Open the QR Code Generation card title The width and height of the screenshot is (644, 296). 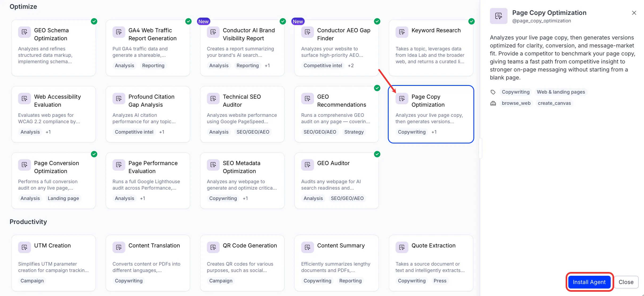(x=250, y=246)
